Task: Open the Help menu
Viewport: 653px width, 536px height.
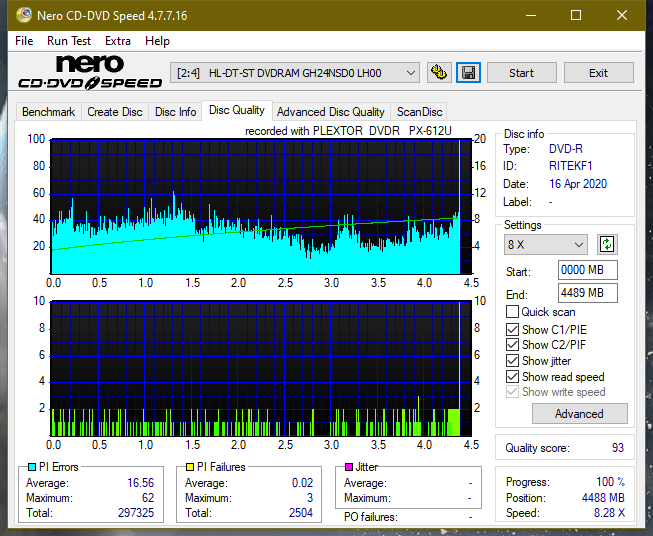Action: (x=157, y=41)
